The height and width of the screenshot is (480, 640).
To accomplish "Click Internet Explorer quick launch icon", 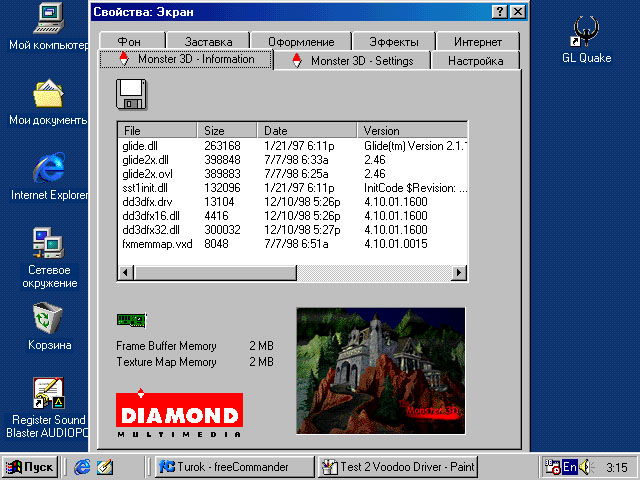I will [82, 467].
